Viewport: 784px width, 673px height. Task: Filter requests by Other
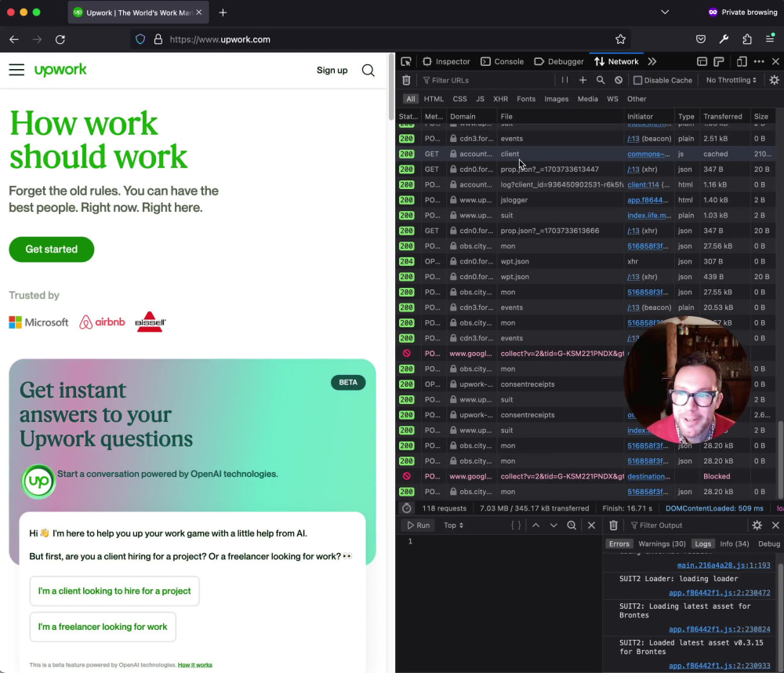pos(637,99)
